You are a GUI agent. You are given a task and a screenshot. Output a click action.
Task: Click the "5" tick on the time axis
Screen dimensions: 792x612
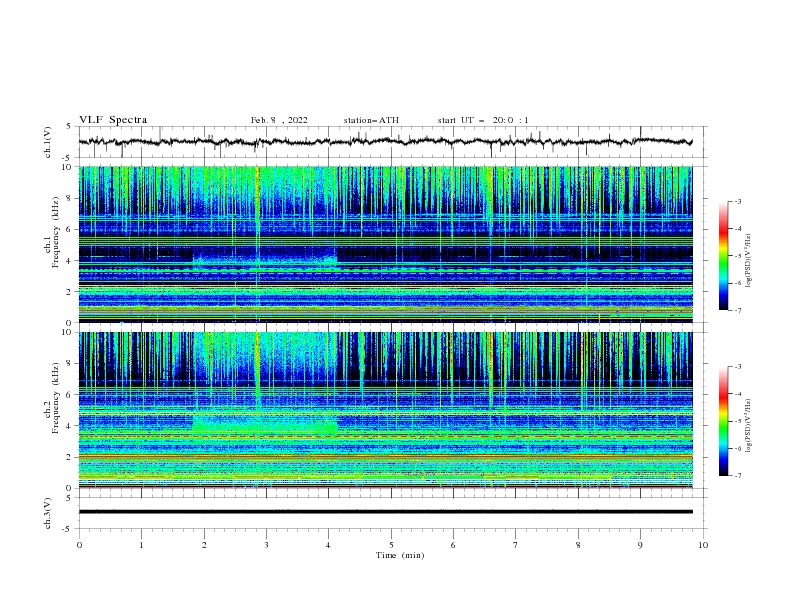pos(391,545)
